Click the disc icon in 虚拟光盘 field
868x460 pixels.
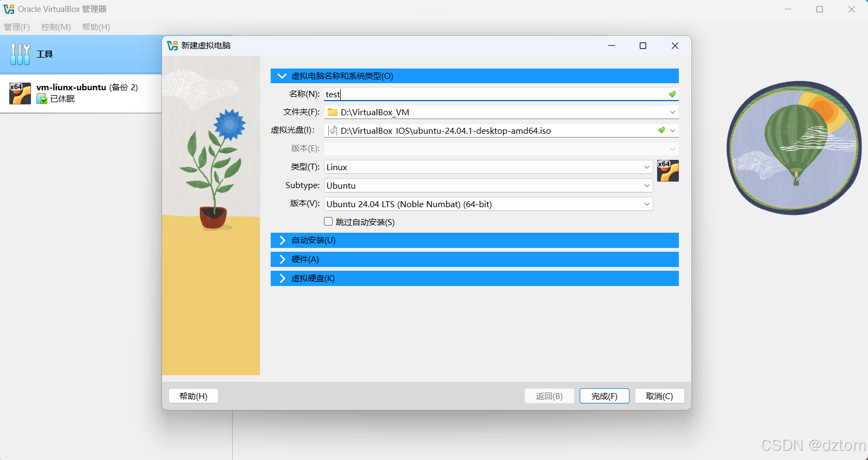(333, 130)
